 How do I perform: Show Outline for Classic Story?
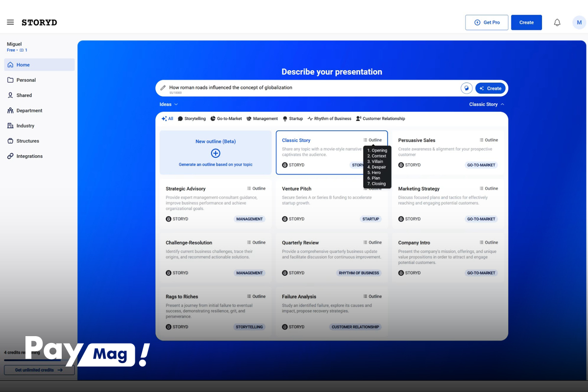(372, 140)
